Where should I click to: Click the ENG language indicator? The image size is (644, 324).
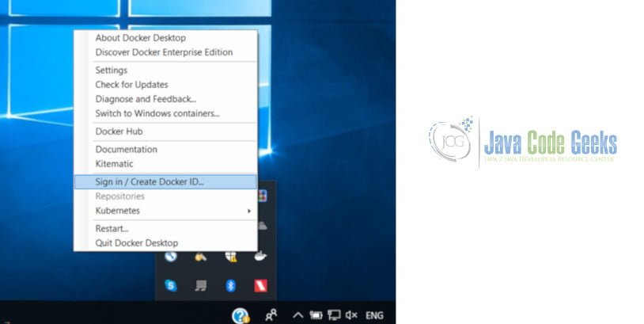tap(374, 315)
